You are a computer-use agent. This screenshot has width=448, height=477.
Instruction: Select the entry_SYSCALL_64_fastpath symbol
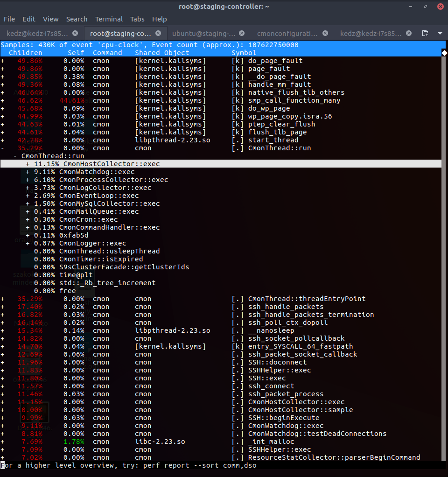click(x=301, y=346)
